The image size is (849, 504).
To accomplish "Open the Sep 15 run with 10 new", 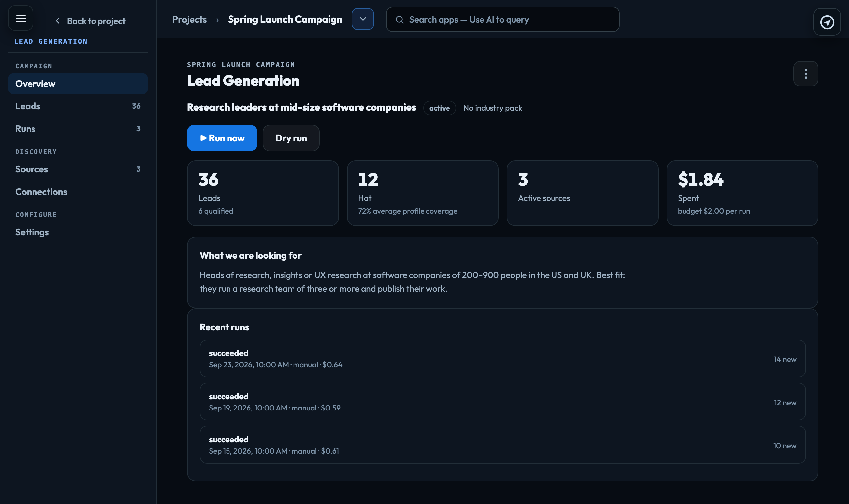I will point(503,445).
